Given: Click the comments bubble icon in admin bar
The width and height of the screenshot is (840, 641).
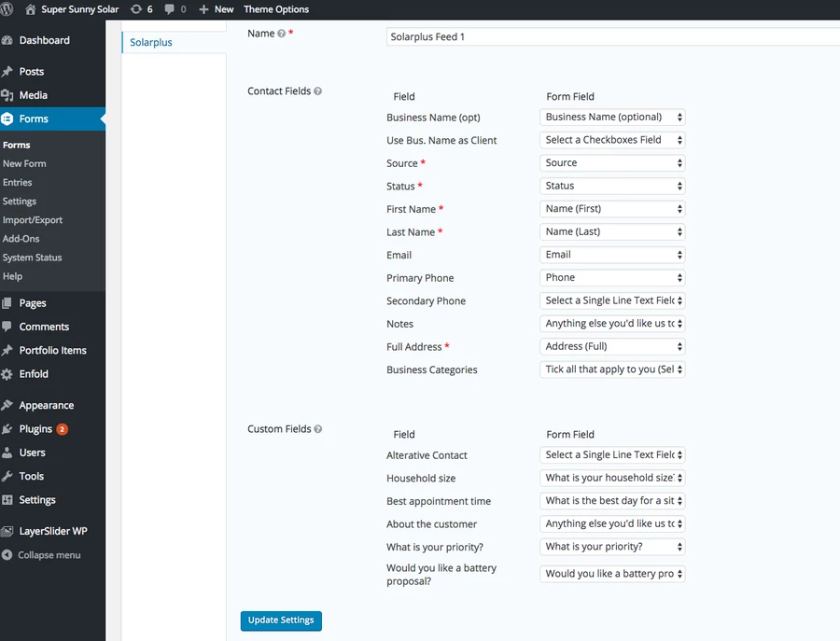Looking at the screenshot, I should point(169,9).
